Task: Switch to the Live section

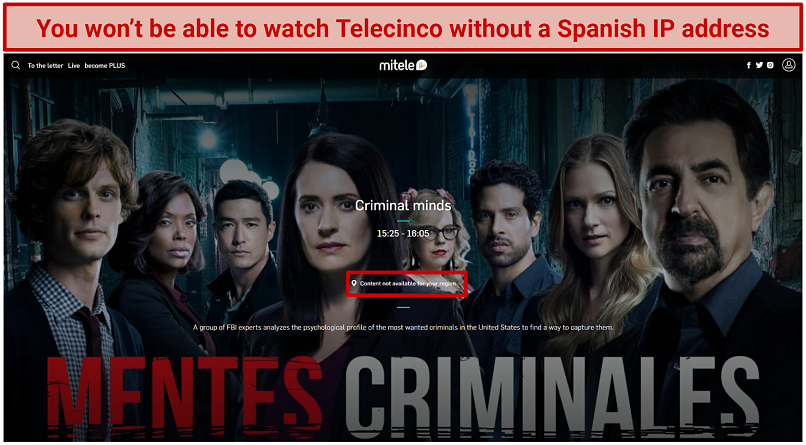Action: coord(74,66)
